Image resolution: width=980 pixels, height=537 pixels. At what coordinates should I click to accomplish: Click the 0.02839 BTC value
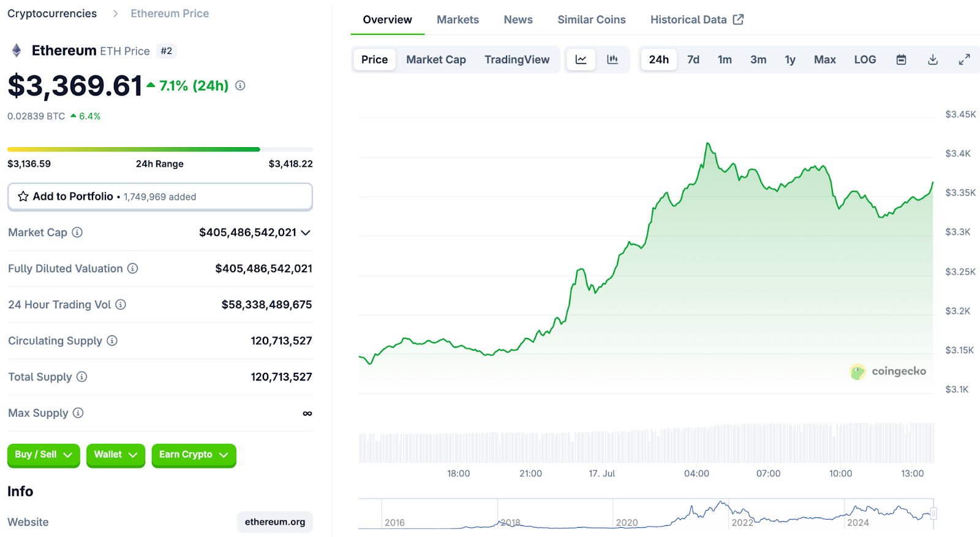(36, 116)
